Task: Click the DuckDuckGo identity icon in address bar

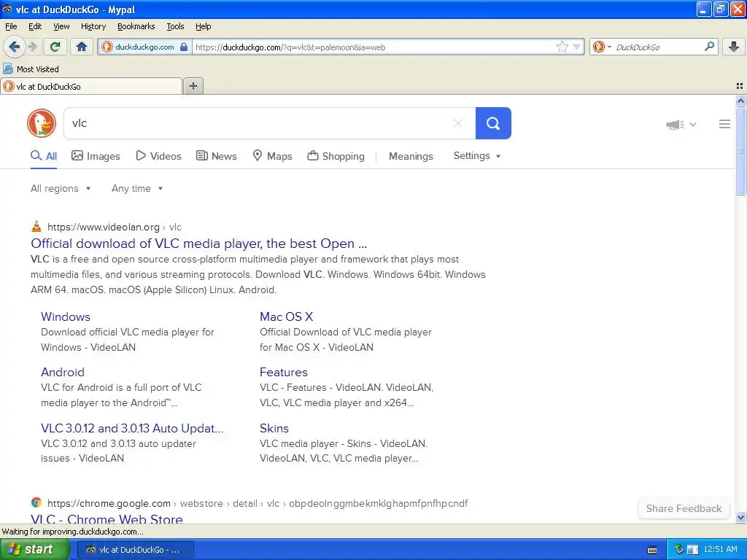Action: 108,47
